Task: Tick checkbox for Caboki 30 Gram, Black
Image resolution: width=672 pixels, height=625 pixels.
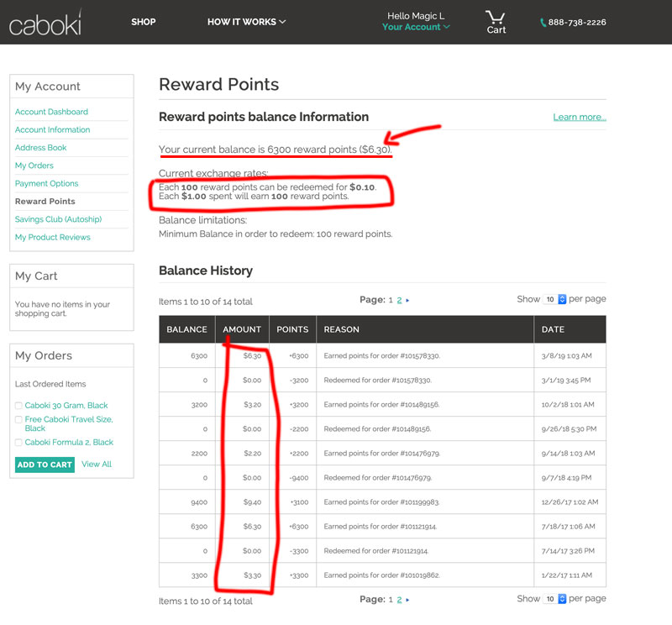Action: tap(18, 406)
